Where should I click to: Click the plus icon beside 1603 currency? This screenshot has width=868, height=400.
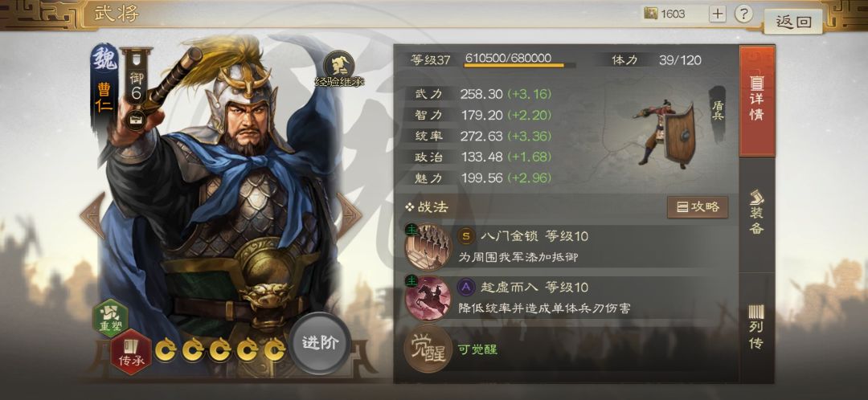pyautogui.click(x=718, y=14)
